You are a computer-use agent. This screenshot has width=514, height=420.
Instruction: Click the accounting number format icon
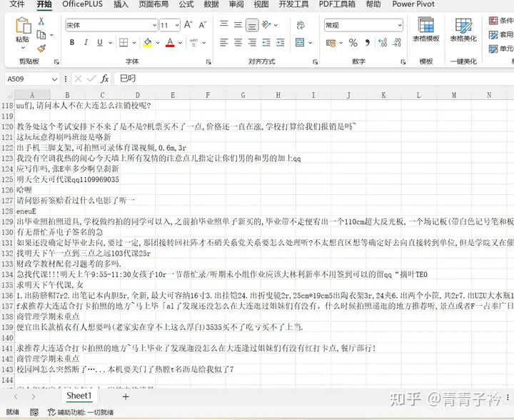point(331,43)
